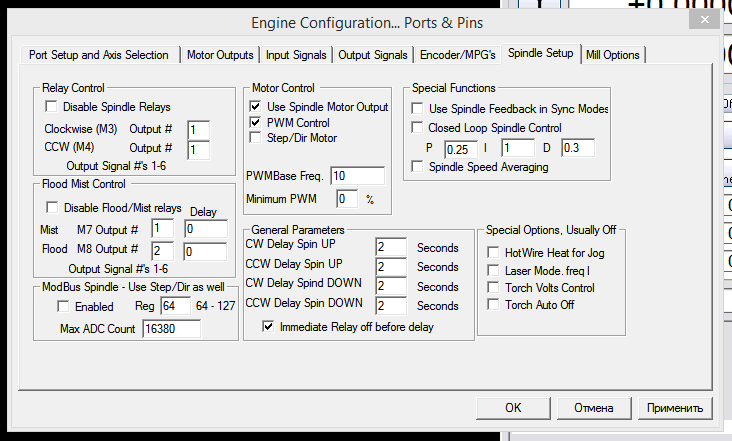
Task: Enable Step/Dir Motor checkbox
Action: [x=256, y=137]
